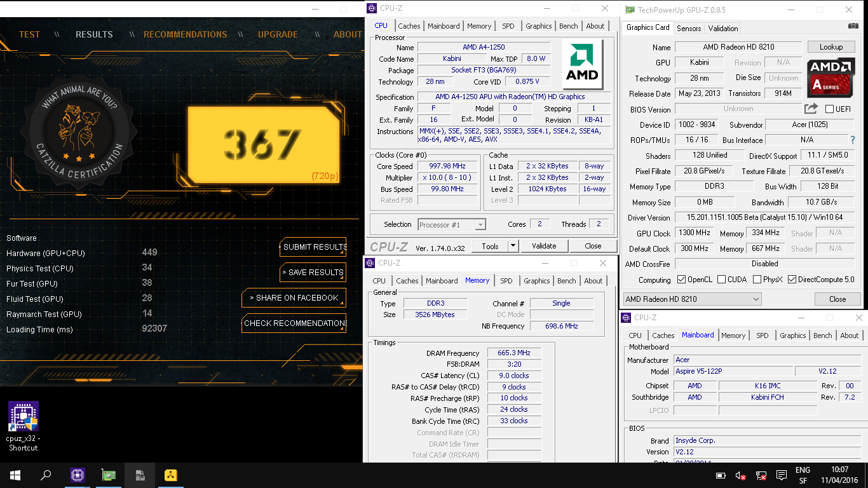This screenshot has height=488, width=868.
Task: Open the AMD Radeon HD 8210 GPU selector
Action: pyautogui.click(x=692, y=299)
